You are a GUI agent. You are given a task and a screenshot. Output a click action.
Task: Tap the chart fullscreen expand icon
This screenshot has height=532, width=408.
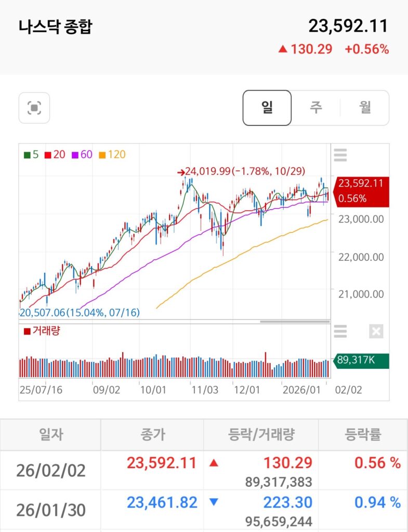[34, 108]
